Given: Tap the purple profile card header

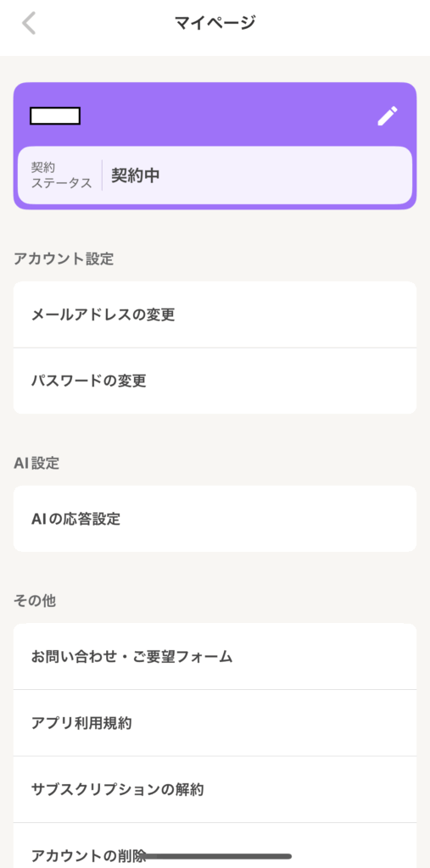Looking at the screenshot, I should tap(215, 114).
